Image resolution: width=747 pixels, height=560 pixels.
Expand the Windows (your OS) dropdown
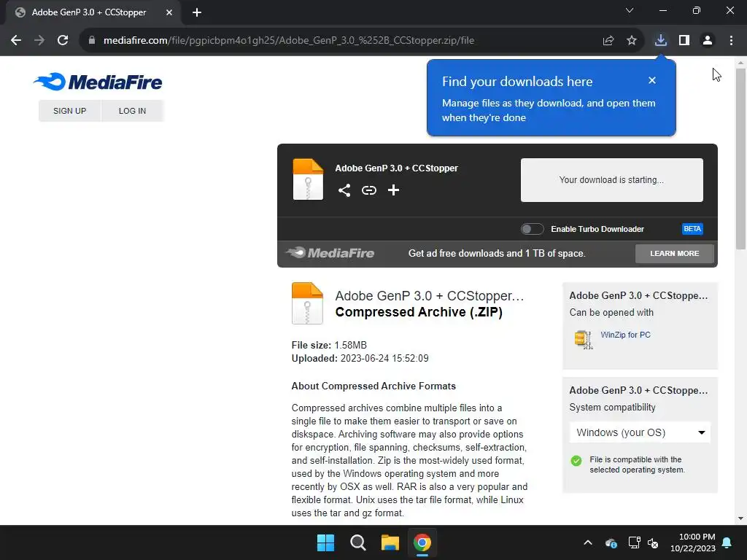(640, 432)
